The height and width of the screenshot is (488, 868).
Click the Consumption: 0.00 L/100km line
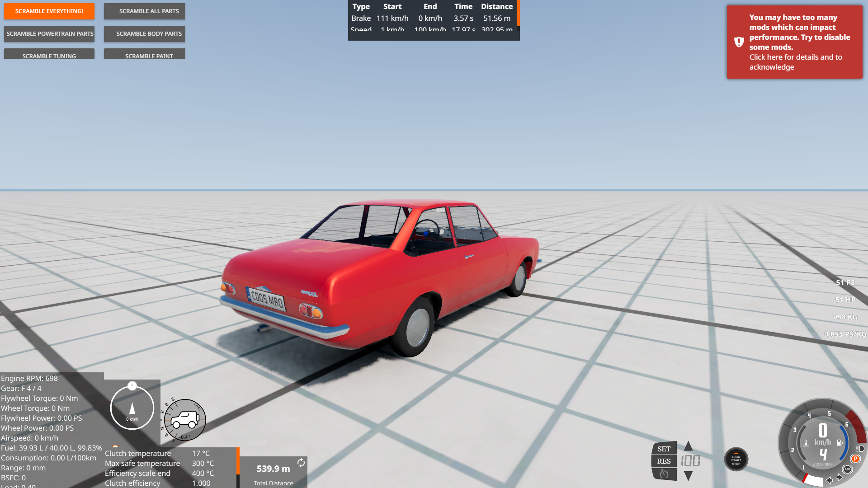pyautogui.click(x=48, y=458)
